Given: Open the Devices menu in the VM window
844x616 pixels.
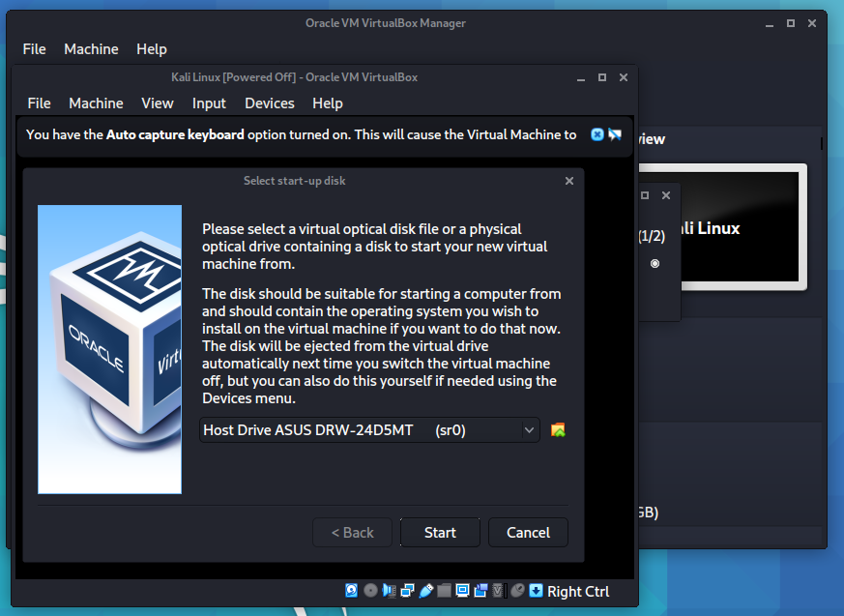Looking at the screenshot, I should [269, 103].
